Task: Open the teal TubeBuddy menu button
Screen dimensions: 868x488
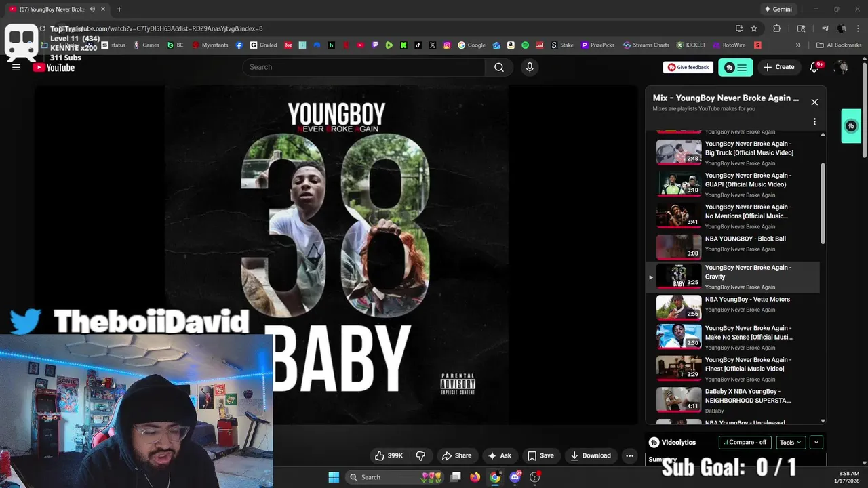Action: 735,67
